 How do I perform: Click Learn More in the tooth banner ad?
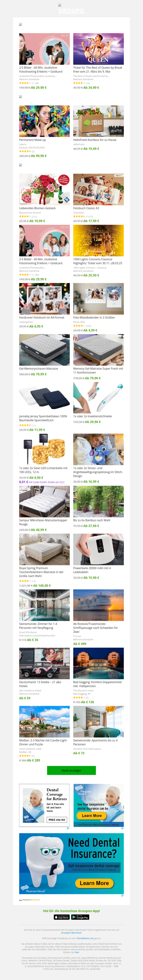pos(94,883)
